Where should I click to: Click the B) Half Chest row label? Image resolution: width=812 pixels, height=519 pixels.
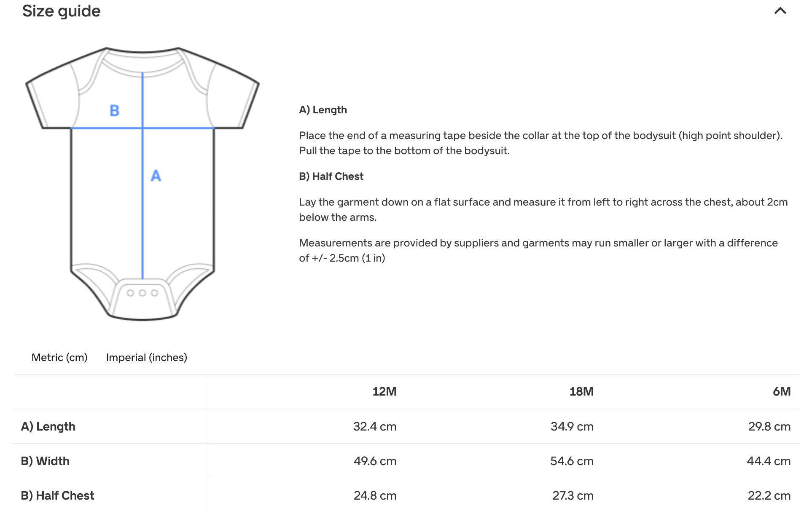pyautogui.click(x=57, y=495)
